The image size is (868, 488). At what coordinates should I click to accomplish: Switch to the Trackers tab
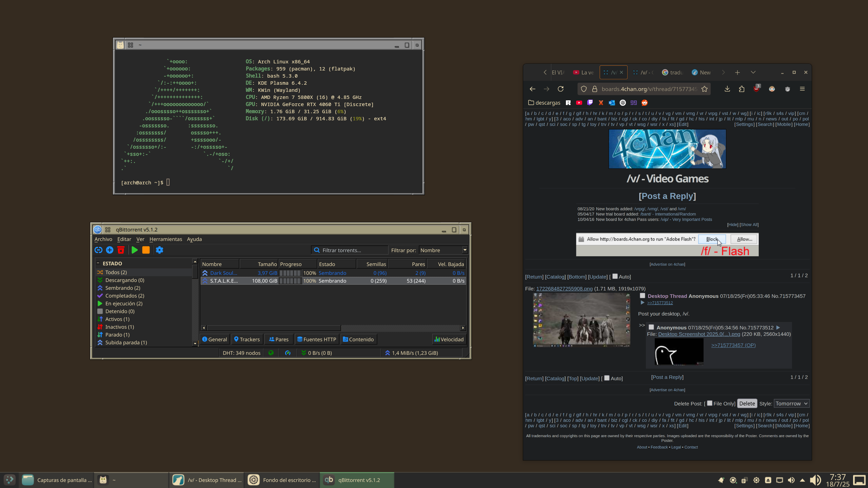(x=247, y=339)
